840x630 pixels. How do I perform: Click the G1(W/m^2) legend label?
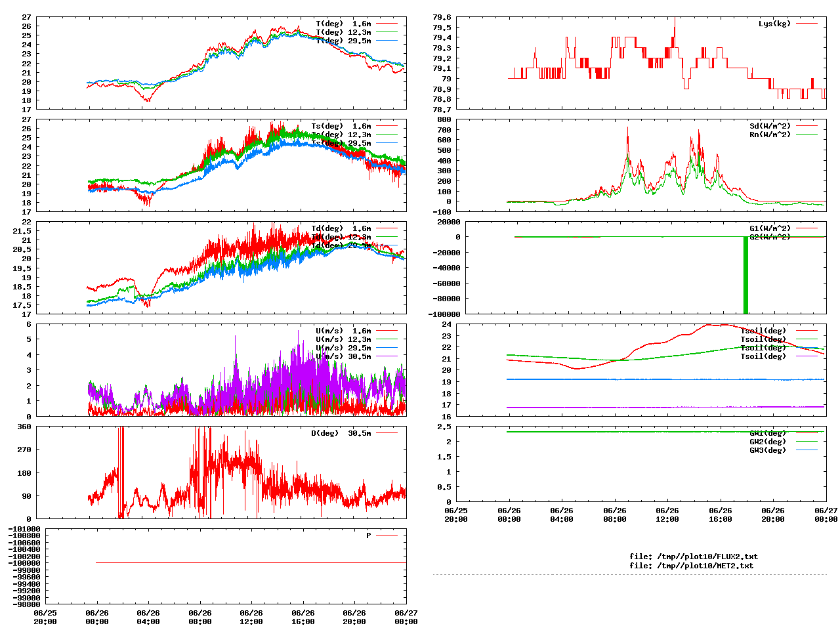pos(770,228)
